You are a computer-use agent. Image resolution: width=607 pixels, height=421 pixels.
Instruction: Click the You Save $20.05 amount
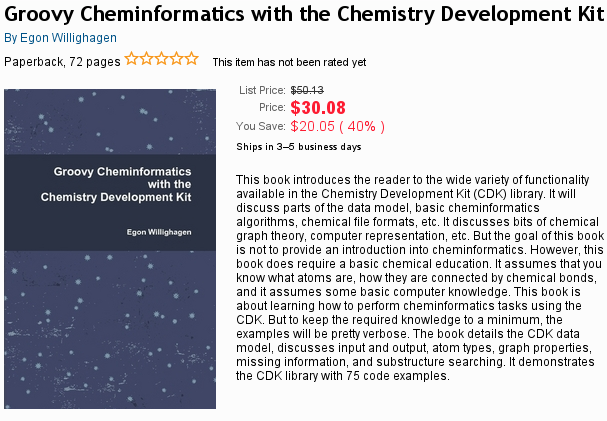click(338, 126)
